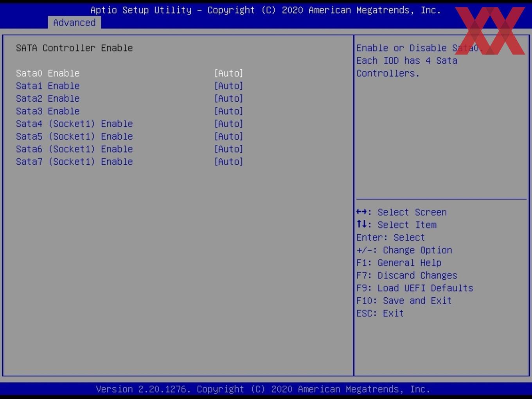
Task: Click the SATA Controller Enable heading
Action: (x=74, y=48)
